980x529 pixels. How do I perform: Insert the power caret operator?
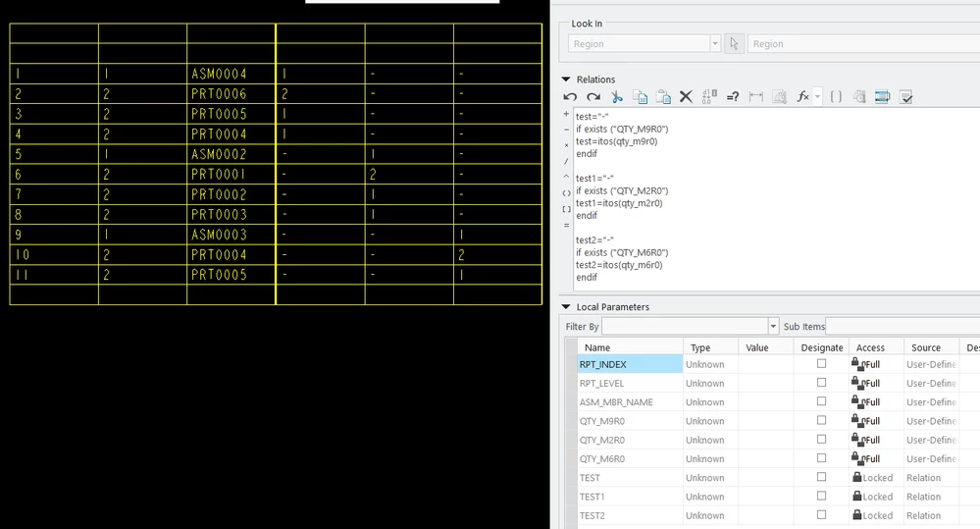pos(566,178)
